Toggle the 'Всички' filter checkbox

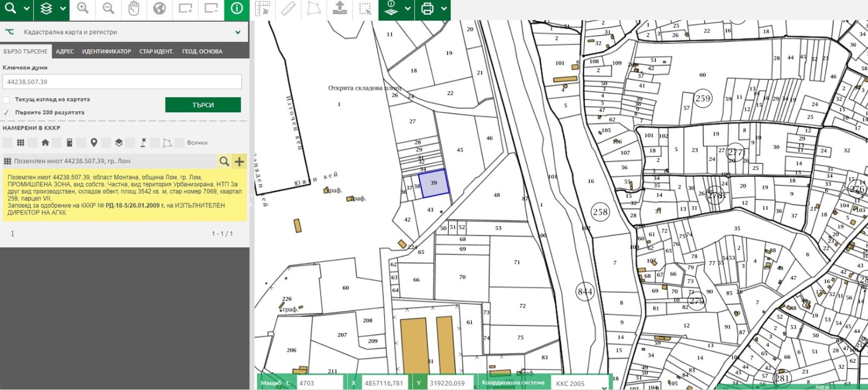tap(180, 143)
